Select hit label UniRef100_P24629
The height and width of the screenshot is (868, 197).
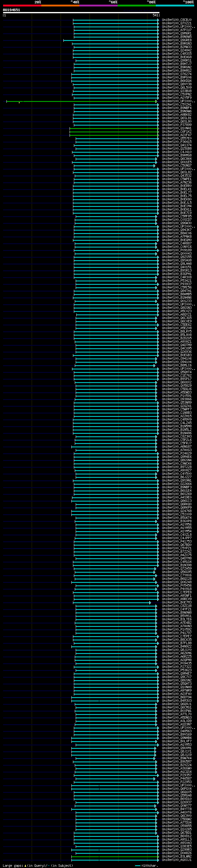[x=176, y=453]
